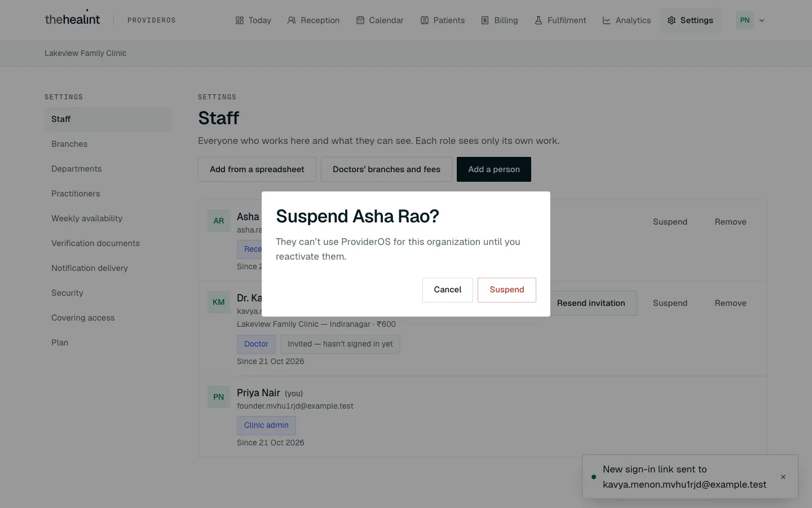Click Add from a spreadsheet
Screen dimensions: 812x508
click(x=257, y=169)
